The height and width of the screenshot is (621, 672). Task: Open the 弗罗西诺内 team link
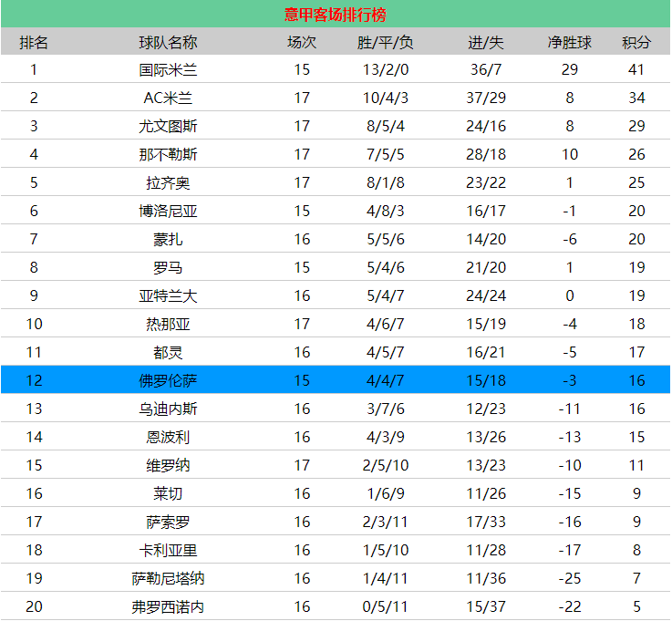(x=168, y=606)
